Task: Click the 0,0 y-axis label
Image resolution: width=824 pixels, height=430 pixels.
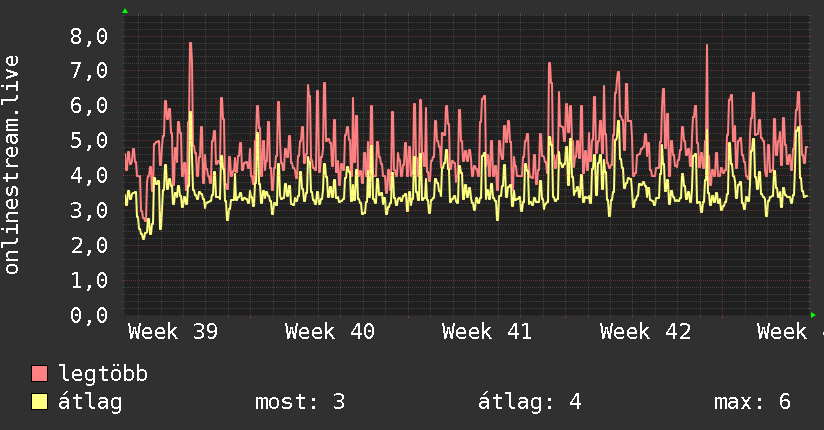Action: (89, 315)
